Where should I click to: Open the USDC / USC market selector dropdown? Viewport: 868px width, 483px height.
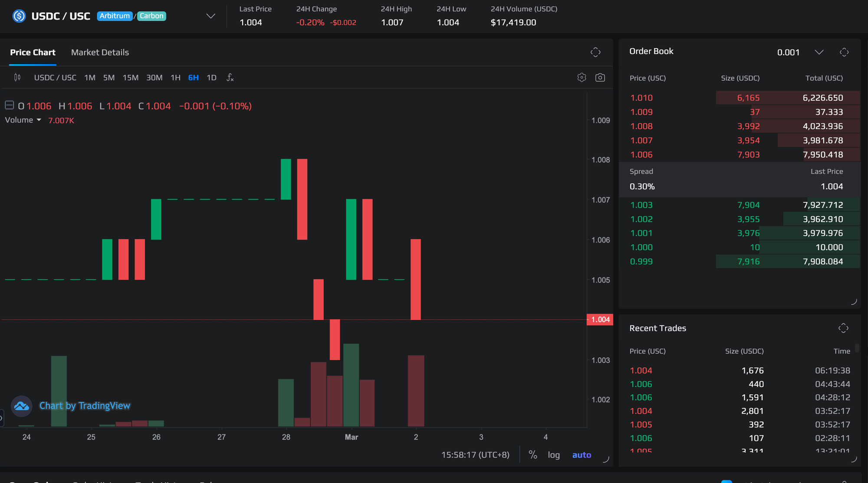[x=210, y=16]
